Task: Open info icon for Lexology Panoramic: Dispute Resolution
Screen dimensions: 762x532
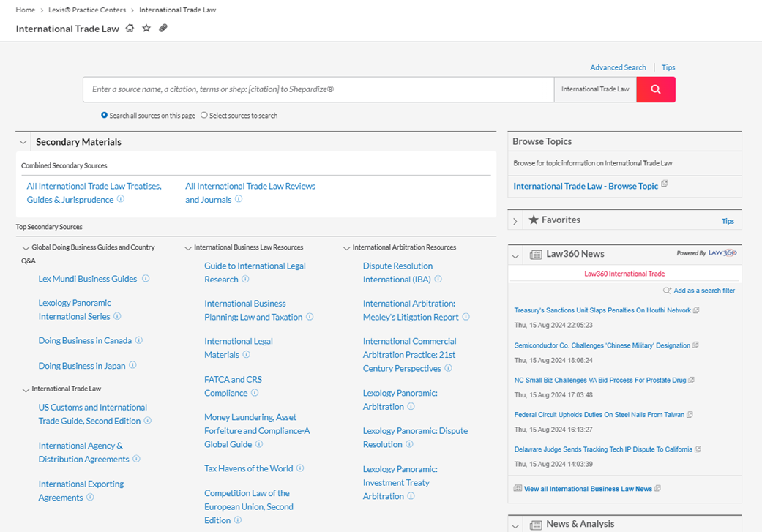Action: 409,443
